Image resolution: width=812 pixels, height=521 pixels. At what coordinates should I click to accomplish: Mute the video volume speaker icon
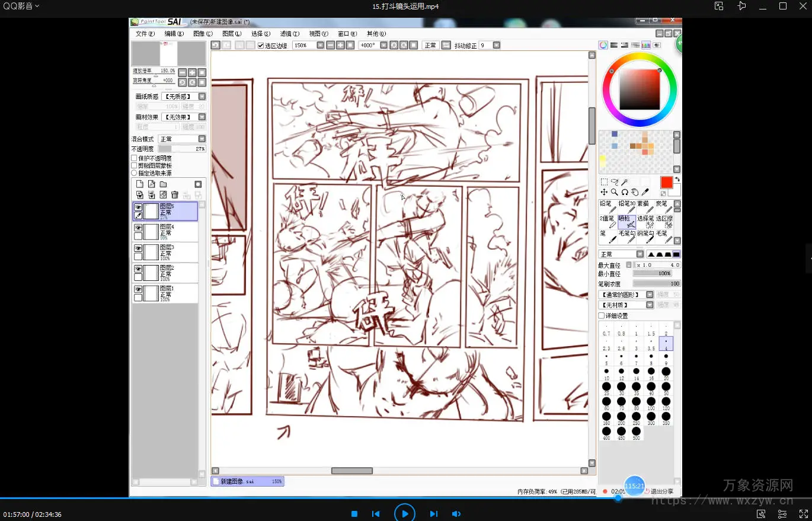click(456, 514)
